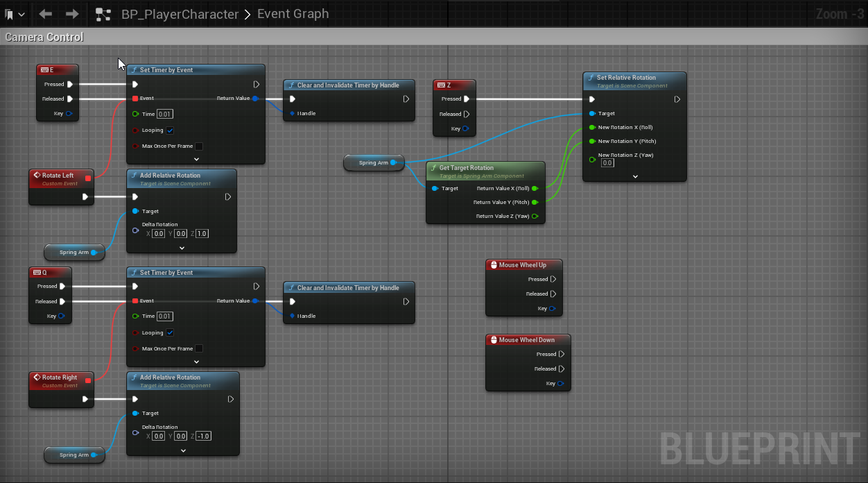
Task: Click New Rotation X (Roll) input pin
Action: (x=591, y=127)
